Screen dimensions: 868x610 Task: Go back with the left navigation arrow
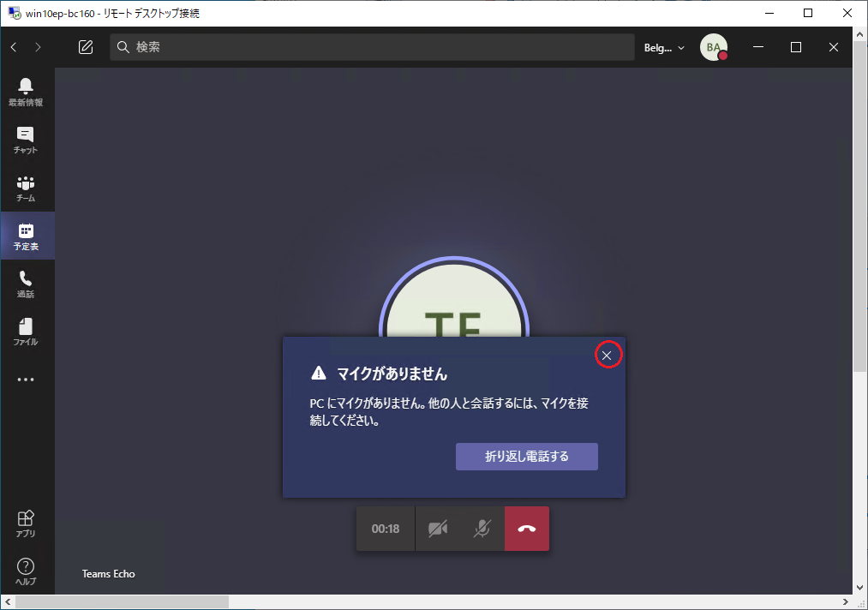click(x=14, y=47)
